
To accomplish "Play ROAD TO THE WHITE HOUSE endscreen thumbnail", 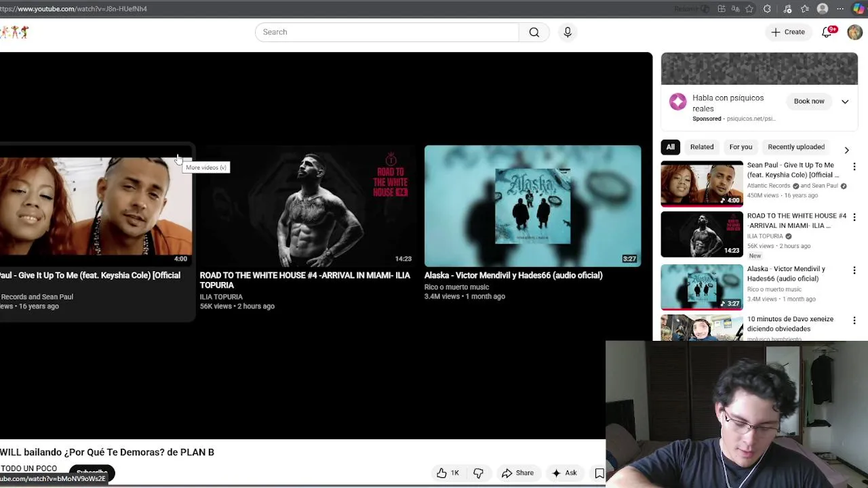I will tap(307, 206).
